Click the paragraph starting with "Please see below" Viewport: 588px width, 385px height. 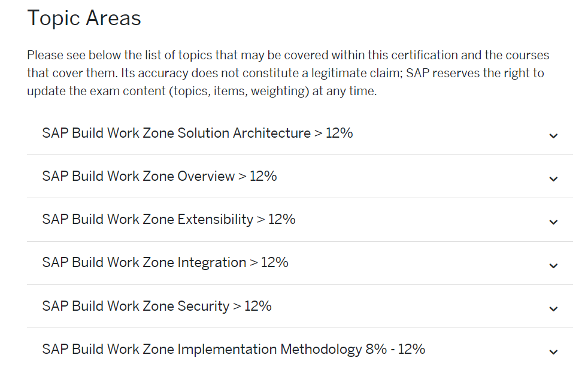(287, 74)
